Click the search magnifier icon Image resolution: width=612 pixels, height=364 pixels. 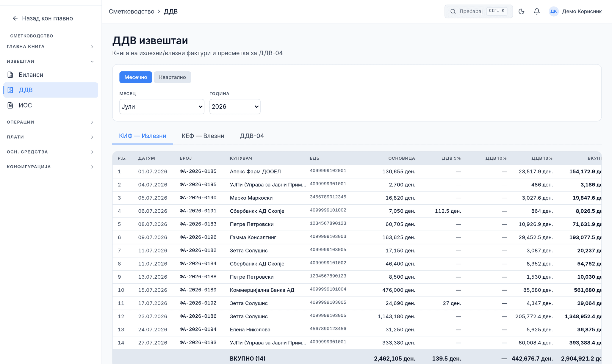(453, 12)
